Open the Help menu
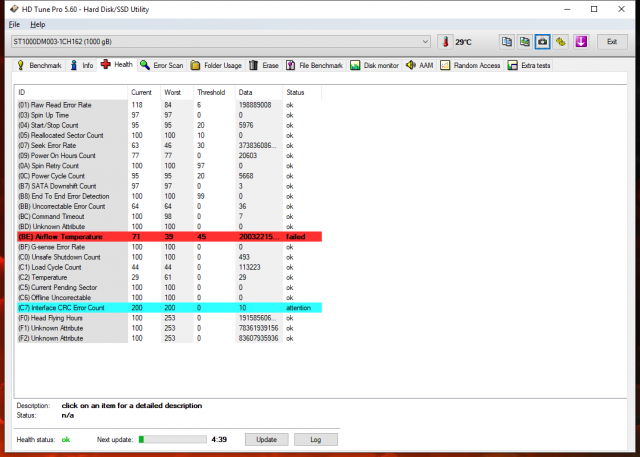The height and width of the screenshot is (457, 640). [37, 23]
